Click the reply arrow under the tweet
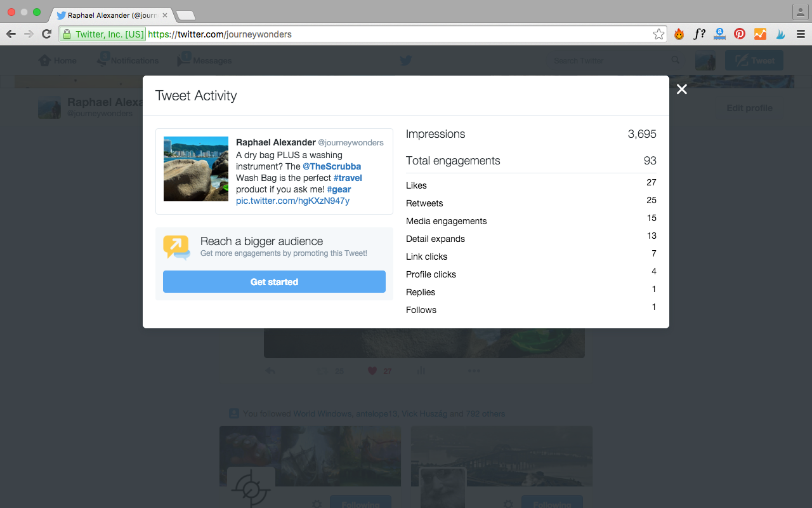 270,371
